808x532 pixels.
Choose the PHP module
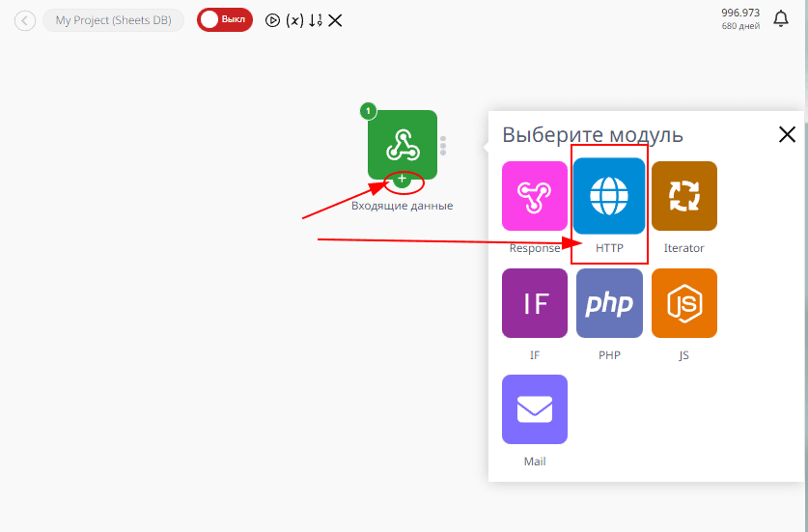click(609, 303)
